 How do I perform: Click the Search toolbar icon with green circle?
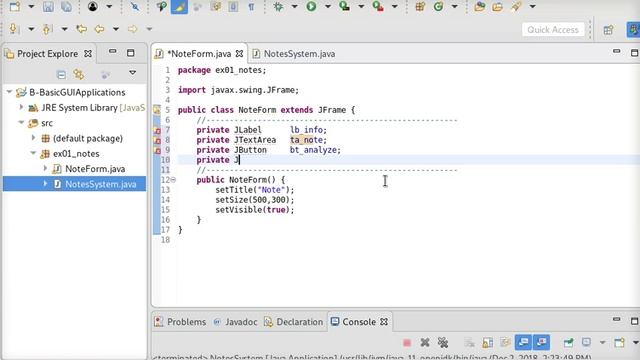coord(162,7)
